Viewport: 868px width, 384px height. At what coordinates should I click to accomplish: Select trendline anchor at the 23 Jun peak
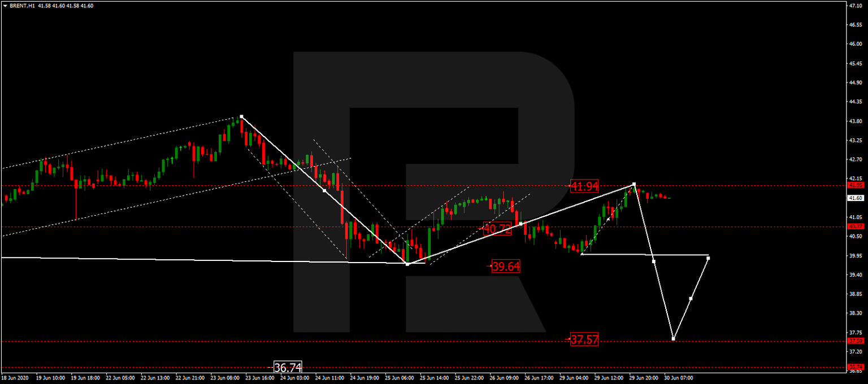click(241, 117)
